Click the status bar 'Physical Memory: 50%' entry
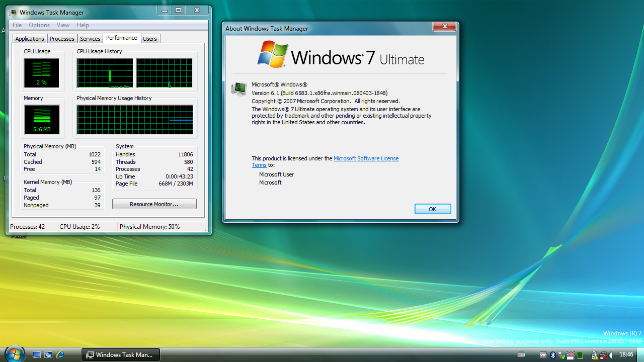Viewport: 644px width, 362px height. (149, 227)
